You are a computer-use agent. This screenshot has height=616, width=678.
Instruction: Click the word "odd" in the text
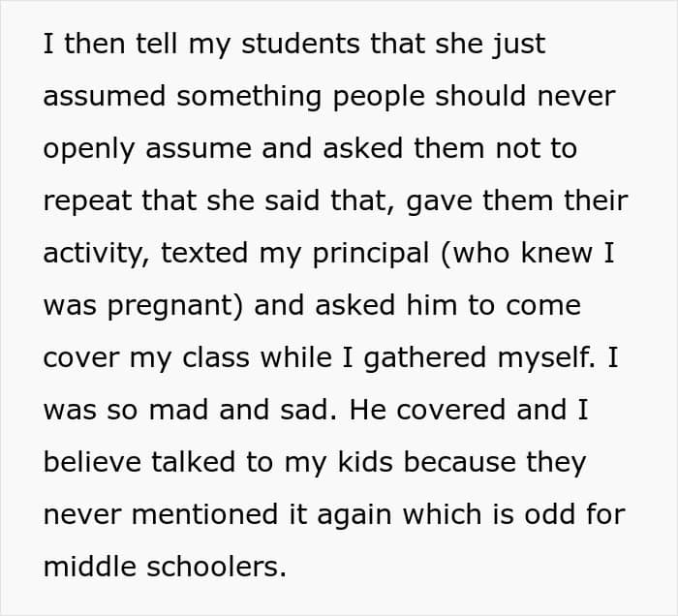point(539,515)
